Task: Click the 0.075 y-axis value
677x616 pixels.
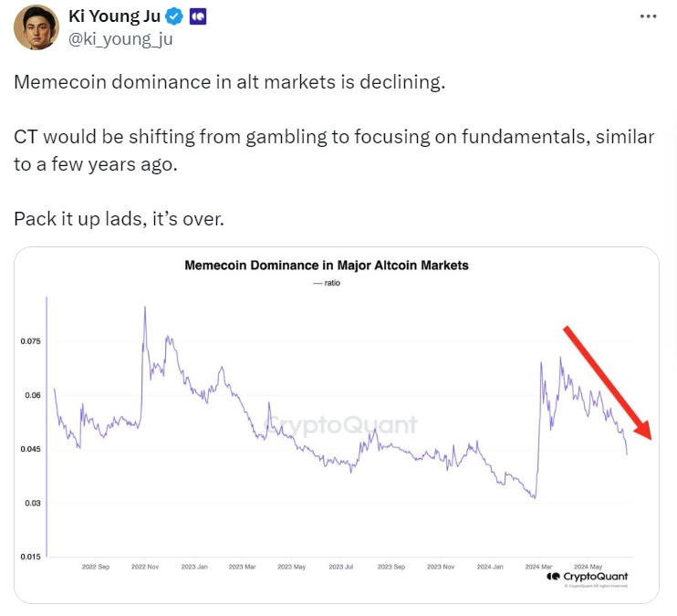Action: (31, 341)
